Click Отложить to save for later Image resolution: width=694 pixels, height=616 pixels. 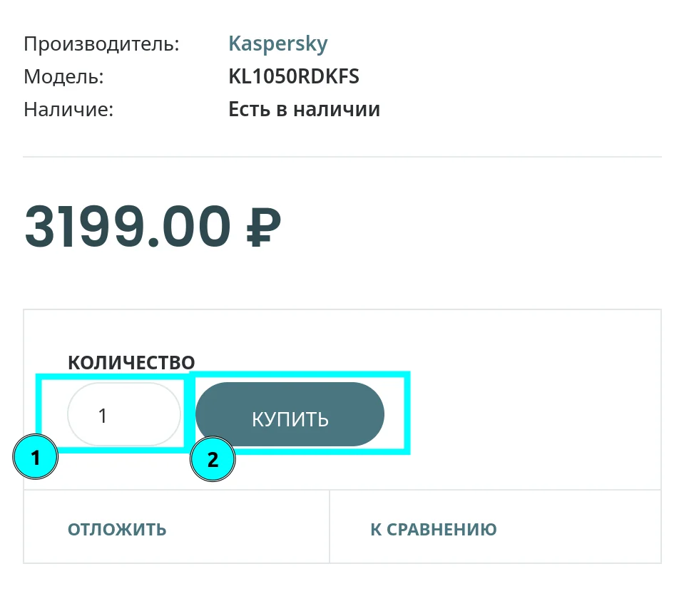tap(117, 529)
